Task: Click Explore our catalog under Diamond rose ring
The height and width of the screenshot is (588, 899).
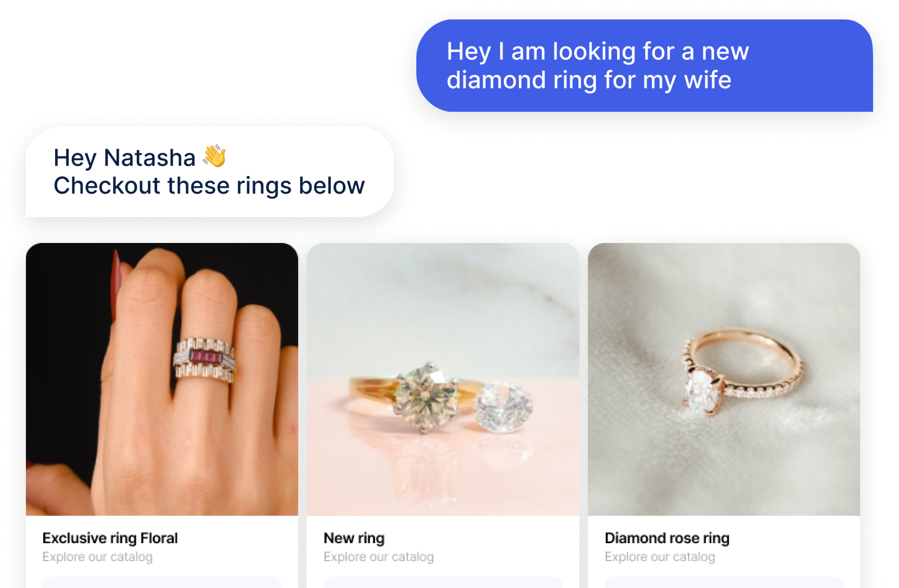Action: 660,557
